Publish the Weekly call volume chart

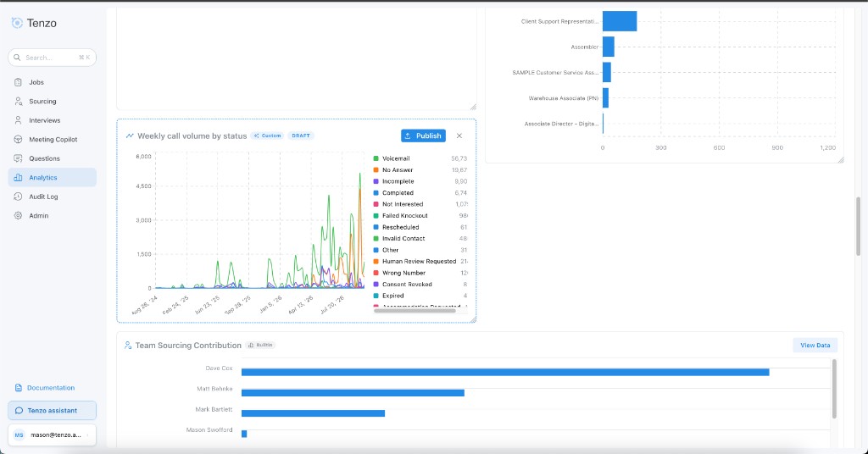[423, 136]
